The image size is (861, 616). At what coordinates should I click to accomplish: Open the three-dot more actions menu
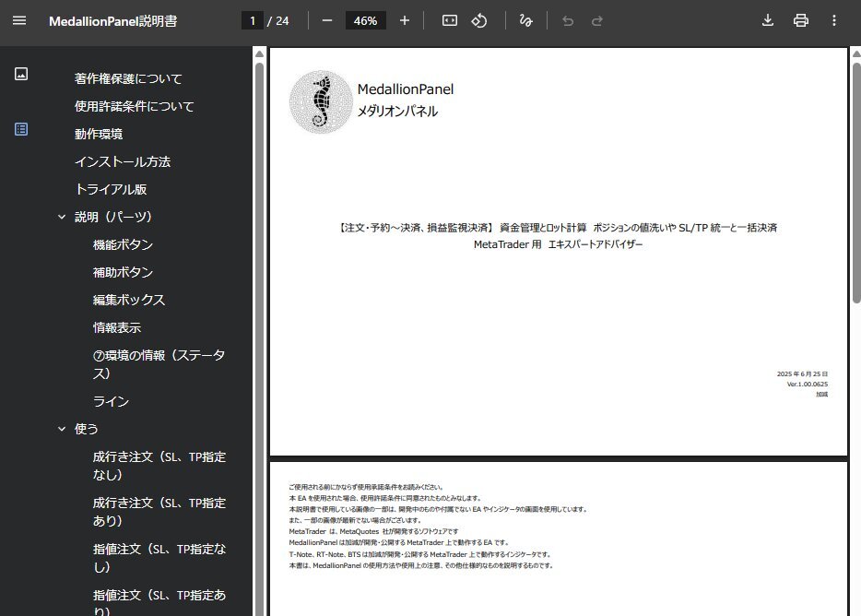(x=834, y=21)
